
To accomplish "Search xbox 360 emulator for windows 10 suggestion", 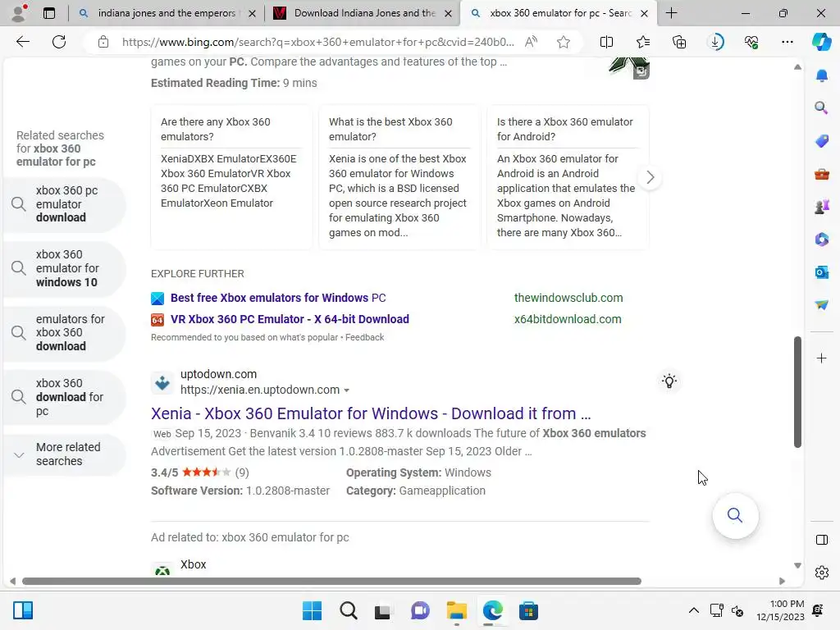I will pos(64,268).
